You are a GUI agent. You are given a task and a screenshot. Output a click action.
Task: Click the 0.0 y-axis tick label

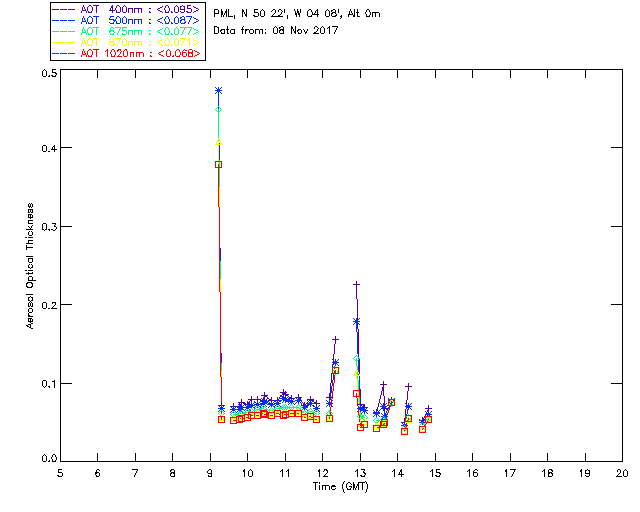point(49,459)
